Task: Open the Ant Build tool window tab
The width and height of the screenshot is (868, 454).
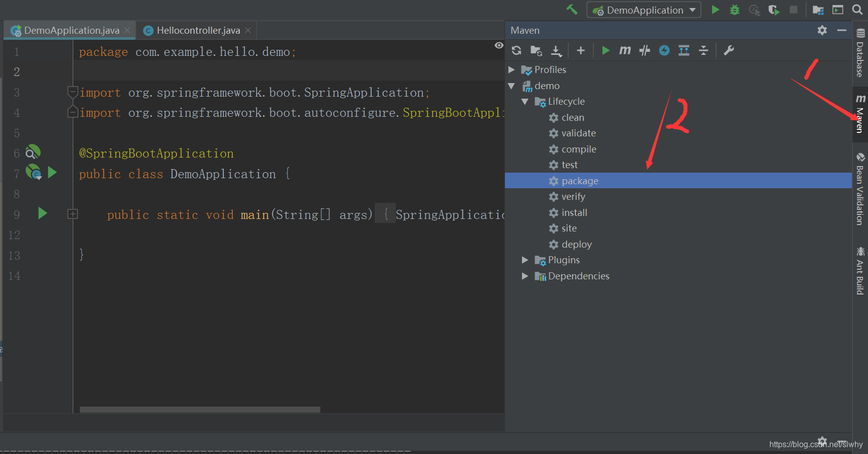Action: pyautogui.click(x=860, y=271)
